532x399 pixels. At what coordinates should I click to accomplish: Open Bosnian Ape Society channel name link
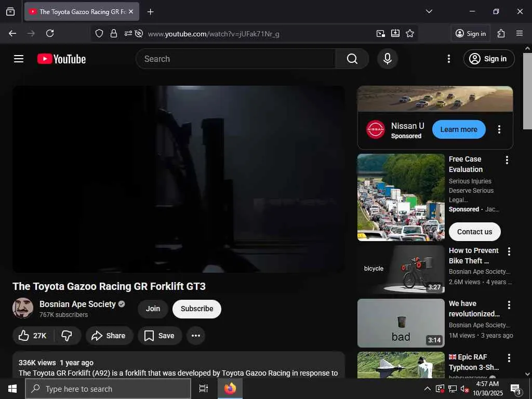click(77, 304)
